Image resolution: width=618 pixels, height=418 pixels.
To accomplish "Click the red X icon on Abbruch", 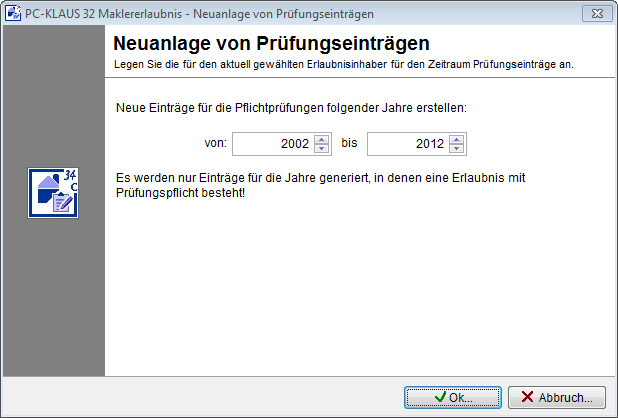I will 528,397.
